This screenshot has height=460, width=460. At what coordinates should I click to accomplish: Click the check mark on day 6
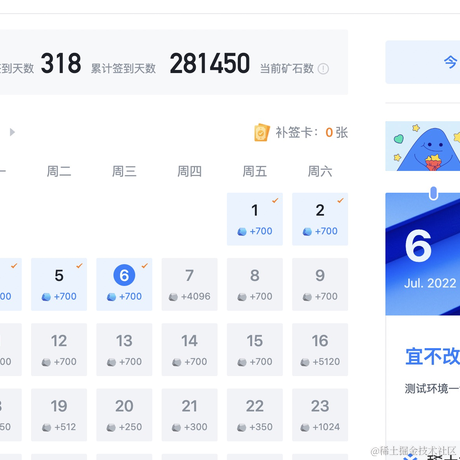coord(145,266)
